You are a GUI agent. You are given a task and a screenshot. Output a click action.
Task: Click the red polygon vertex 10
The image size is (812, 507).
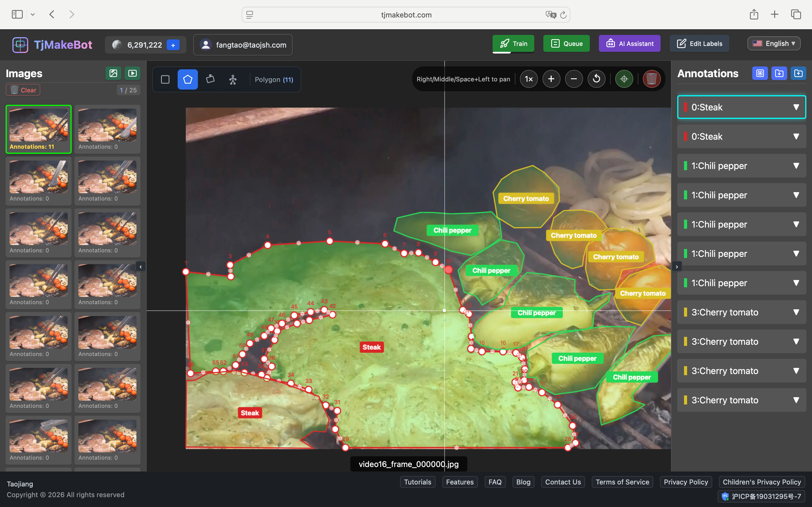click(448, 270)
